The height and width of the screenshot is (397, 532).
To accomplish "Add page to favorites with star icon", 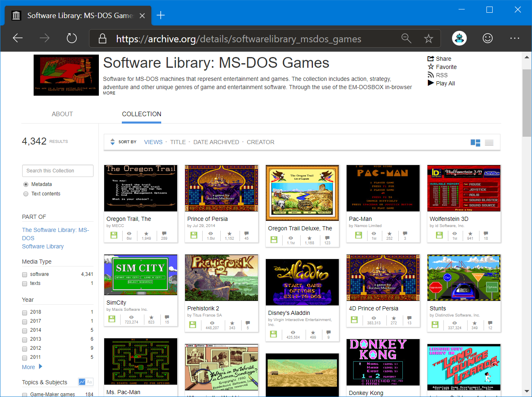I will click(429, 39).
